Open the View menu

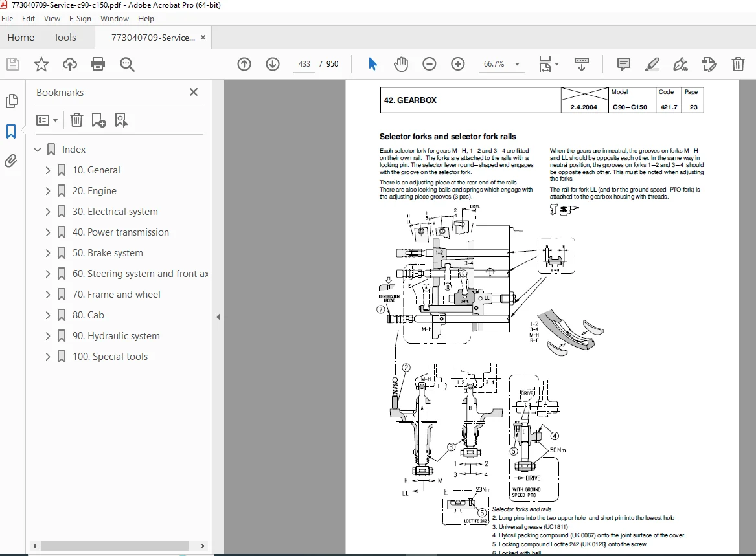coord(52,19)
